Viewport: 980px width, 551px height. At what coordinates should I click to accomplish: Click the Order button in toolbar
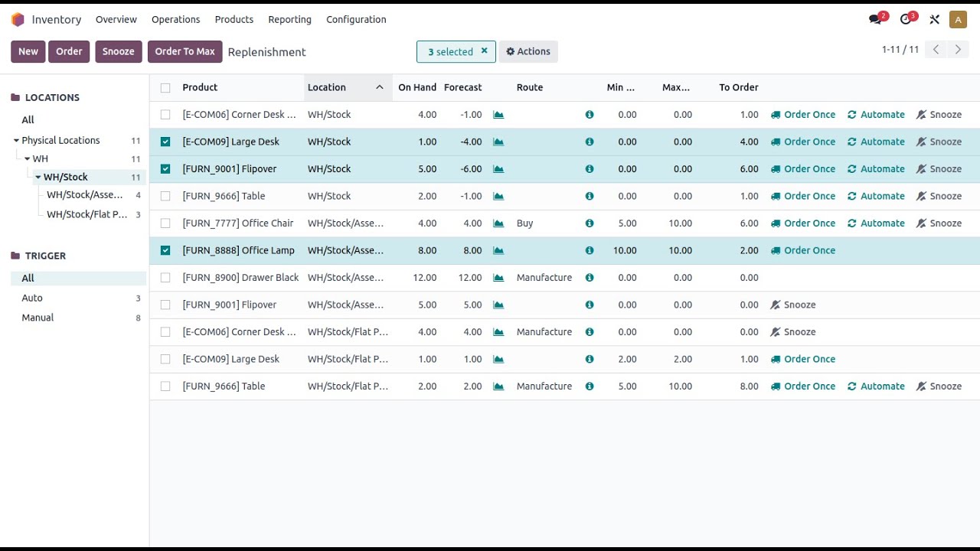pyautogui.click(x=69, y=51)
